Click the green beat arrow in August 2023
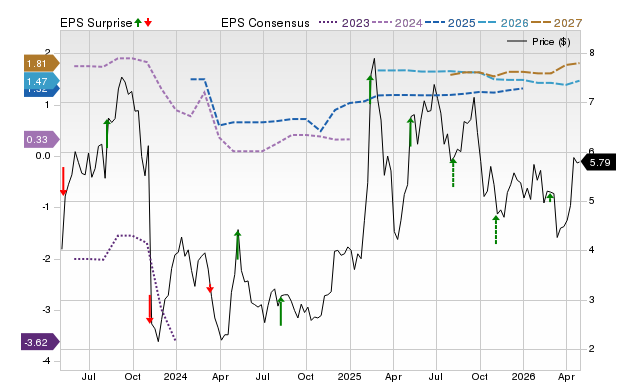 107,133
